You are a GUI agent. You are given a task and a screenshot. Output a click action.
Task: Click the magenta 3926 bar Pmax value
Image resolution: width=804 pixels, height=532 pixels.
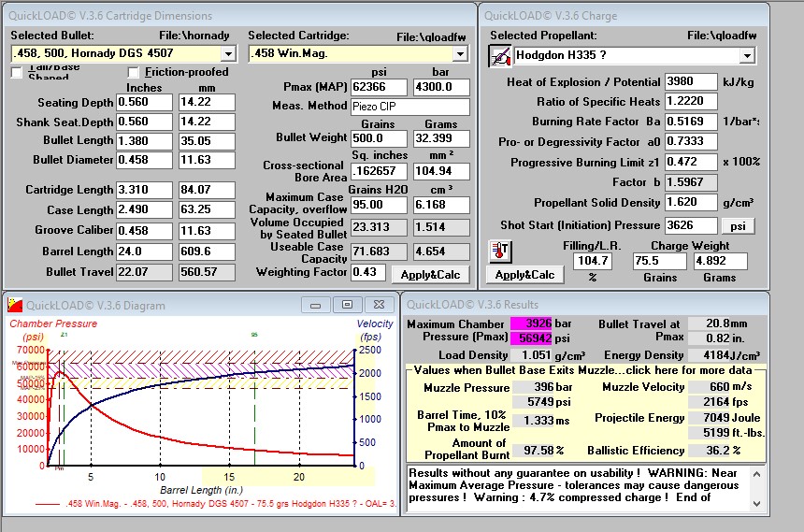point(531,324)
